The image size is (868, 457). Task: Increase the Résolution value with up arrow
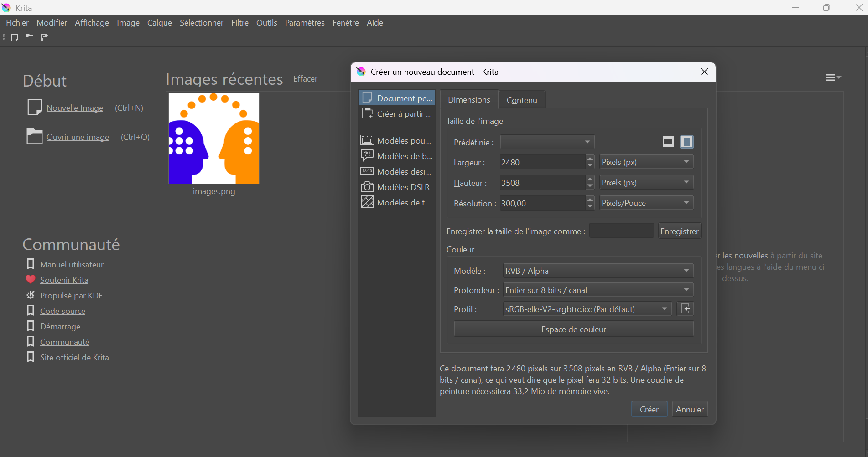(590, 199)
